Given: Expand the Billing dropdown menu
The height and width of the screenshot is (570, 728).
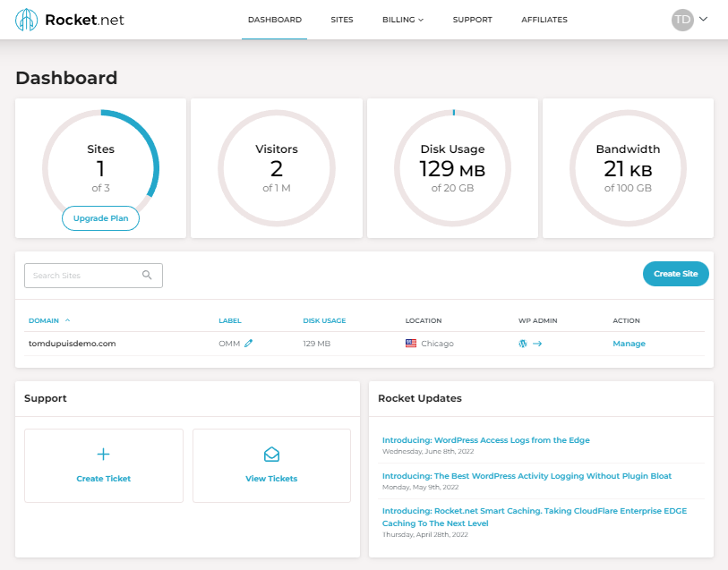Looking at the screenshot, I should tap(402, 19).
